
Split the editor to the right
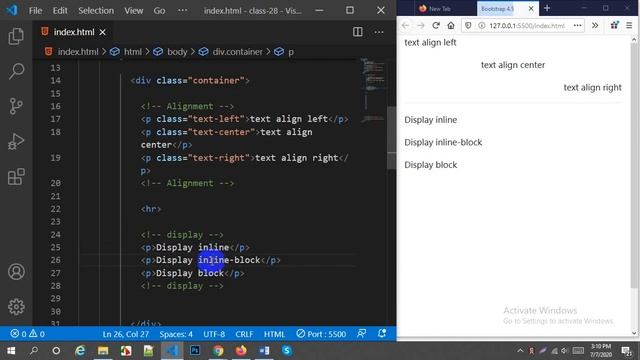click(x=358, y=32)
